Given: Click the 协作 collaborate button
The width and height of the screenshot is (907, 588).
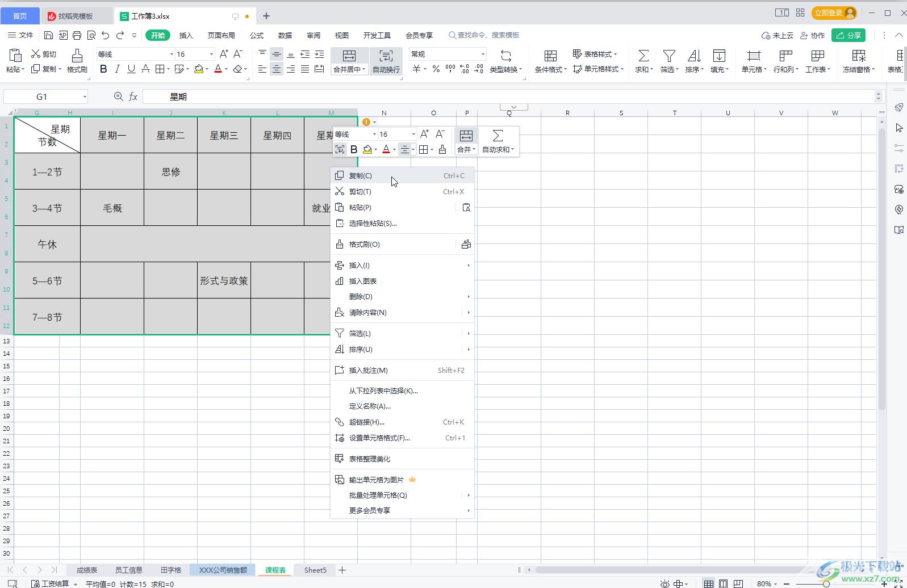Looking at the screenshot, I should (812, 35).
